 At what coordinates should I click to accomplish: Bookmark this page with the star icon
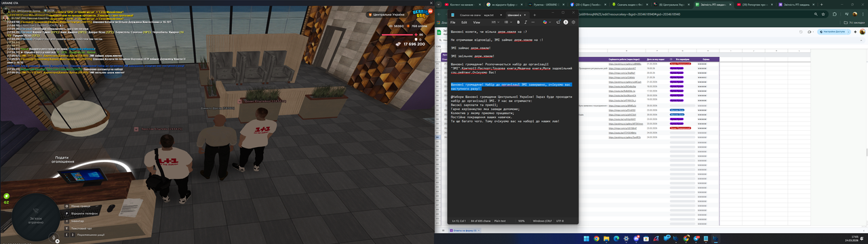(823, 14)
